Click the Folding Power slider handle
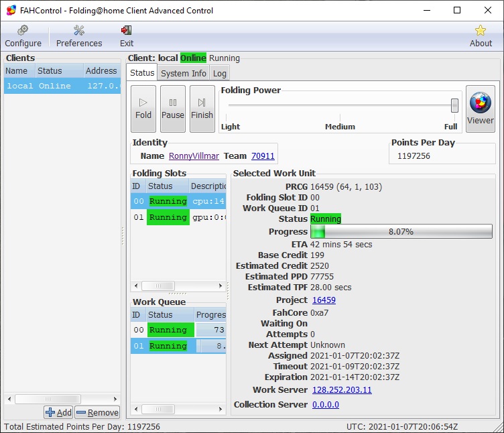 point(454,105)
